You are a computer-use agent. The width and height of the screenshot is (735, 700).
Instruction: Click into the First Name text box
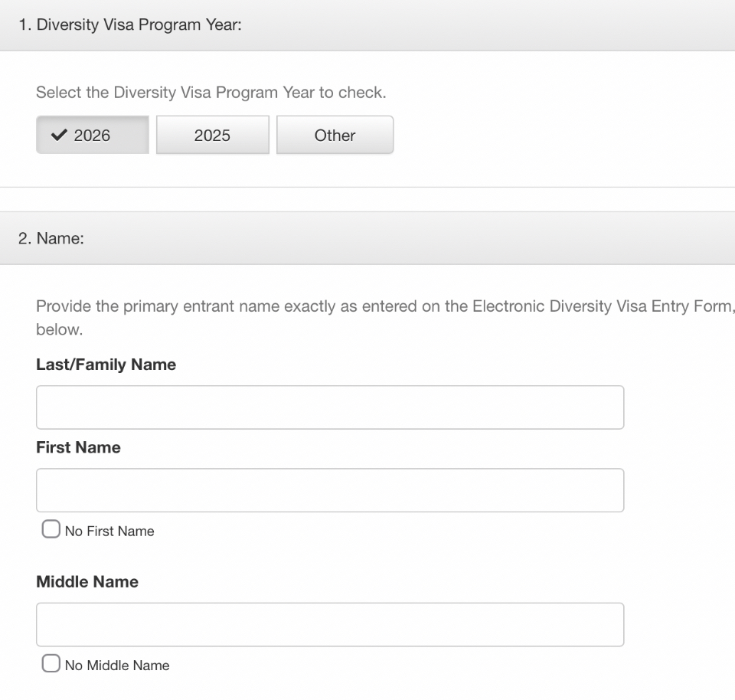click(x=330, y=490)
